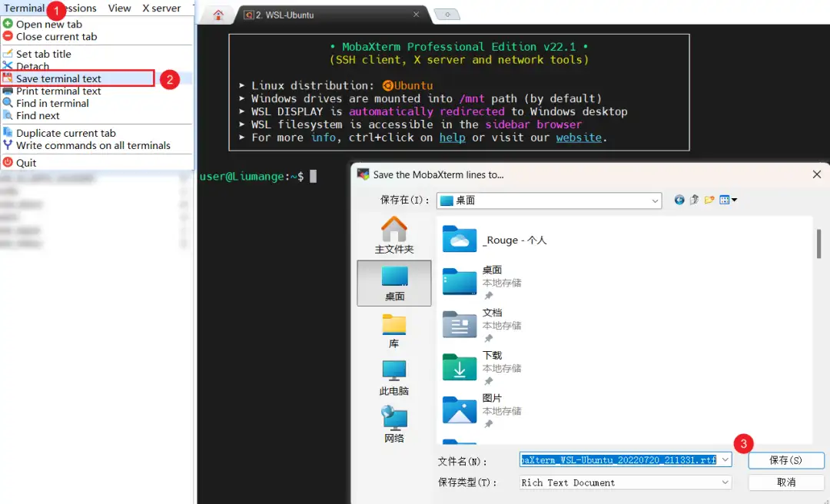Click the create new folder icon
The height and width of the screenshot is (504, 830).
point(709,200)
